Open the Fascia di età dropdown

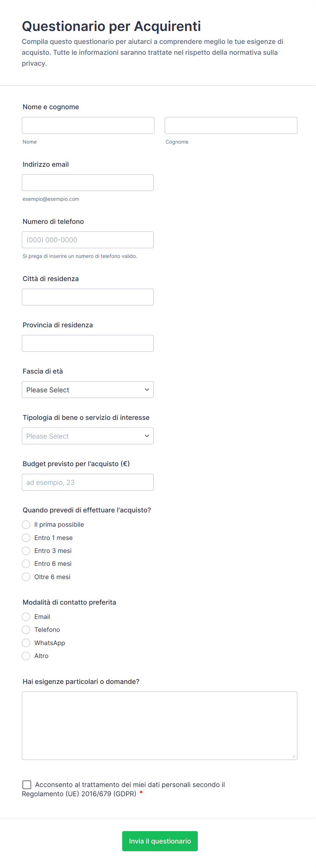click(x=88, y=390)
